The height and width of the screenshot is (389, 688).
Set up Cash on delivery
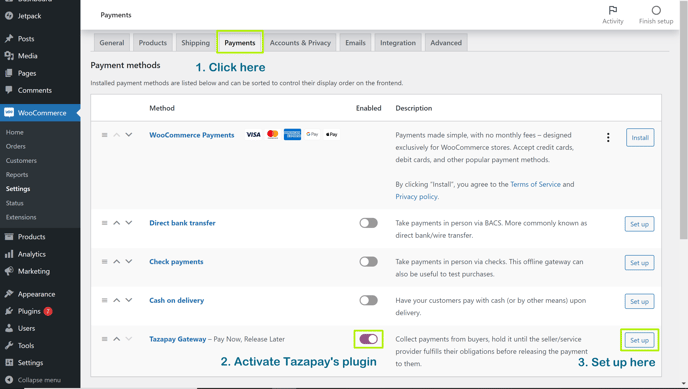point(639,301)
